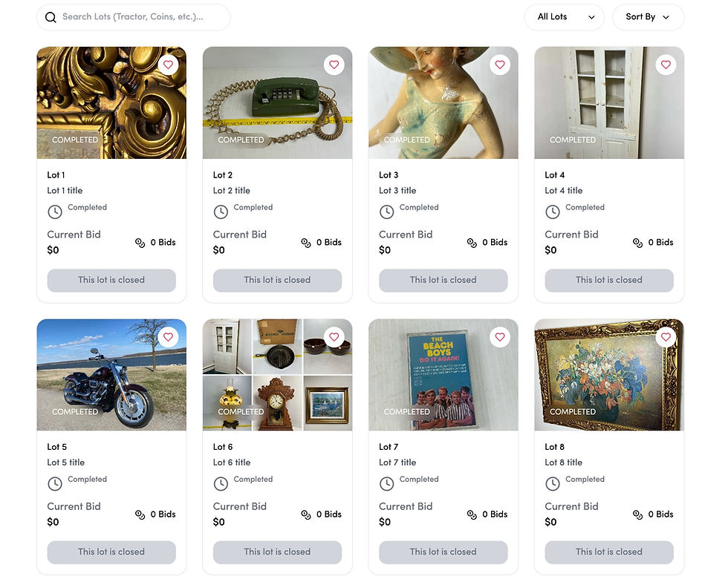Click the heart icon on Lot 6 collage
The image size is (728, 582).
pyautogui.click(x=334, y=337)
